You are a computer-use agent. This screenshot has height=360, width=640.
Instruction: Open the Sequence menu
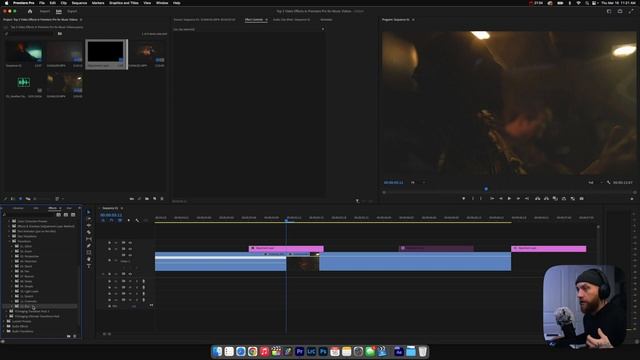pyautogui.click(x=79, y=3)
